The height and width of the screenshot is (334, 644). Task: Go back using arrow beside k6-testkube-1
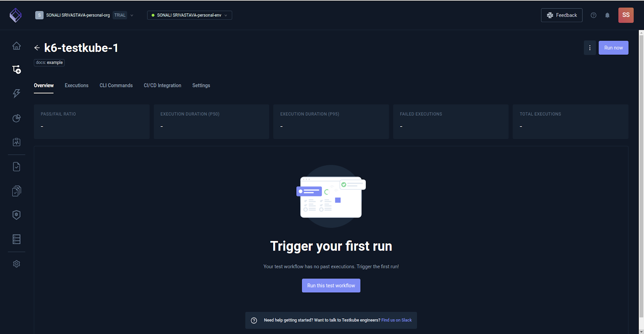pyautogui.click(x=37, y=48)
